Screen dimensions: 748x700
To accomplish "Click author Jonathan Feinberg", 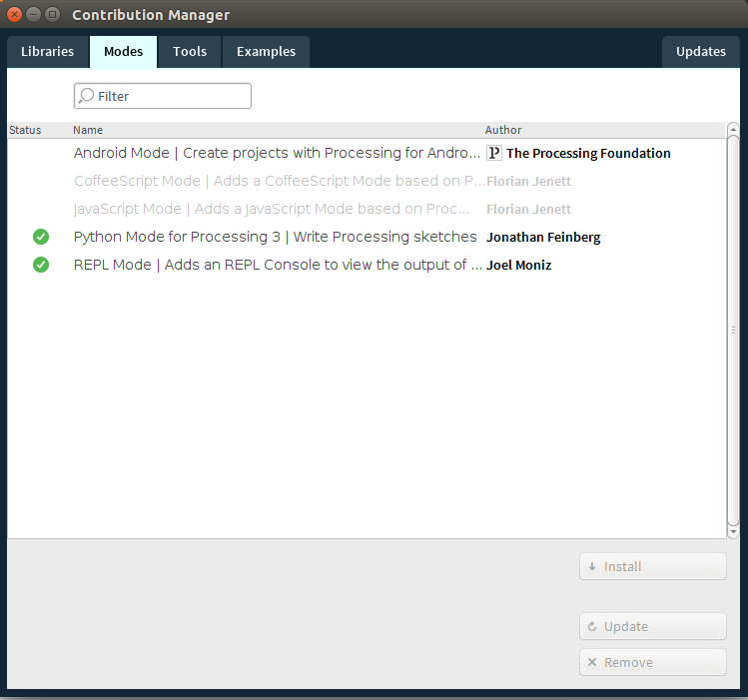I will pyautogui.click(x=543, y=237).
